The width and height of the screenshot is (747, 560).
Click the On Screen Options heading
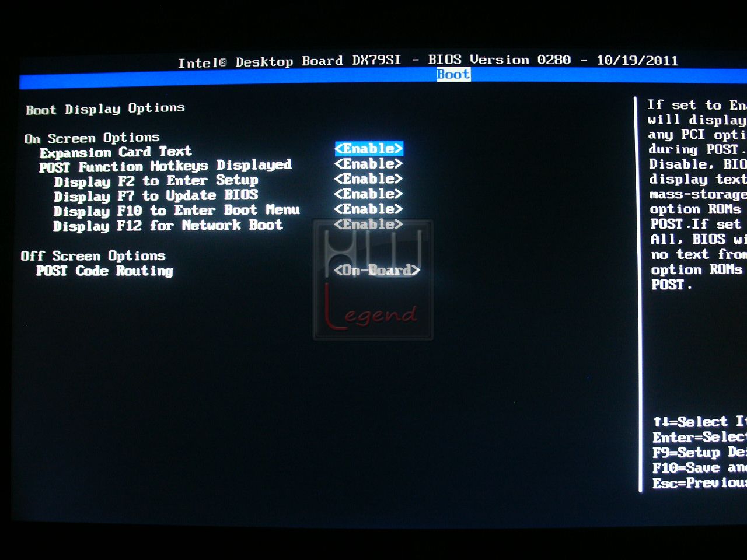point(92,138)
